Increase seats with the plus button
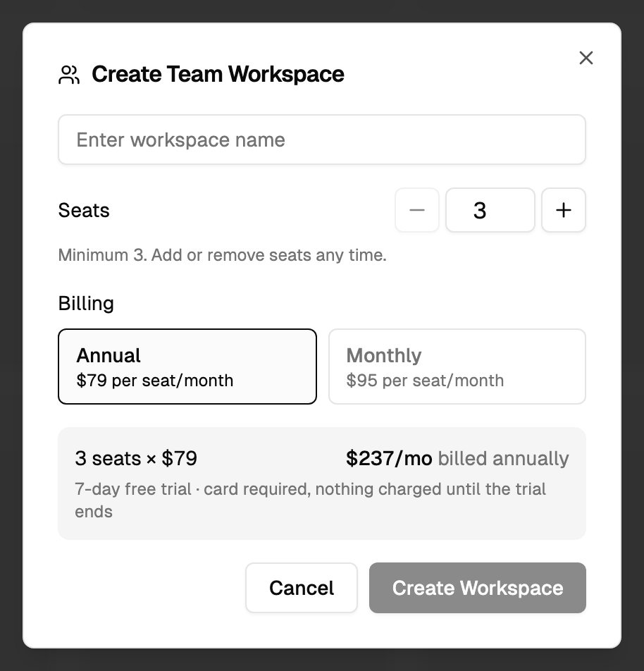 click(x=564, y=210)
